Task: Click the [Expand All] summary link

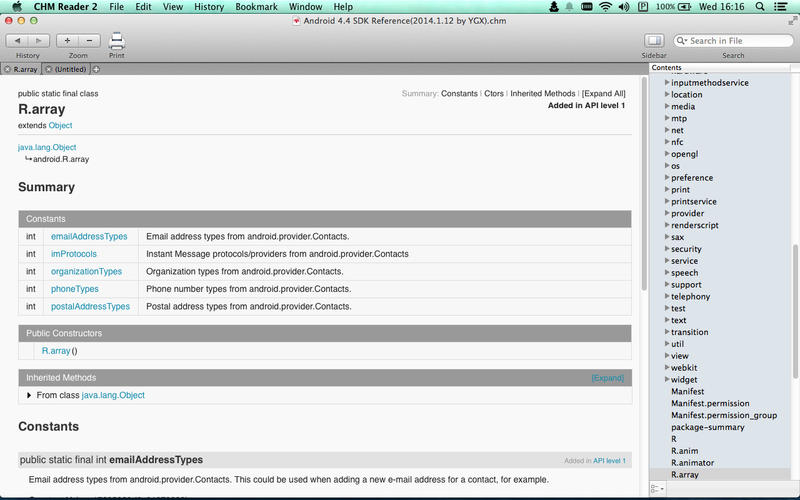Action: [603, 94]
